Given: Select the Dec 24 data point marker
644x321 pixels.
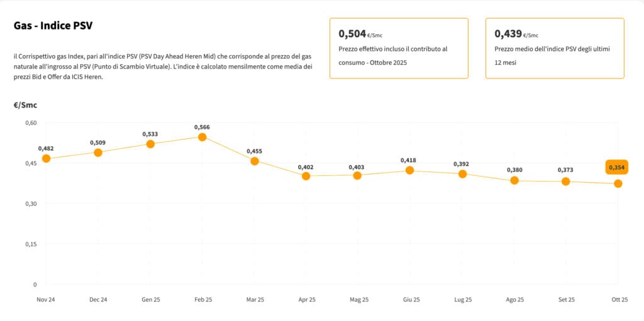Looking at the screenshot, I should coord(98,152).
